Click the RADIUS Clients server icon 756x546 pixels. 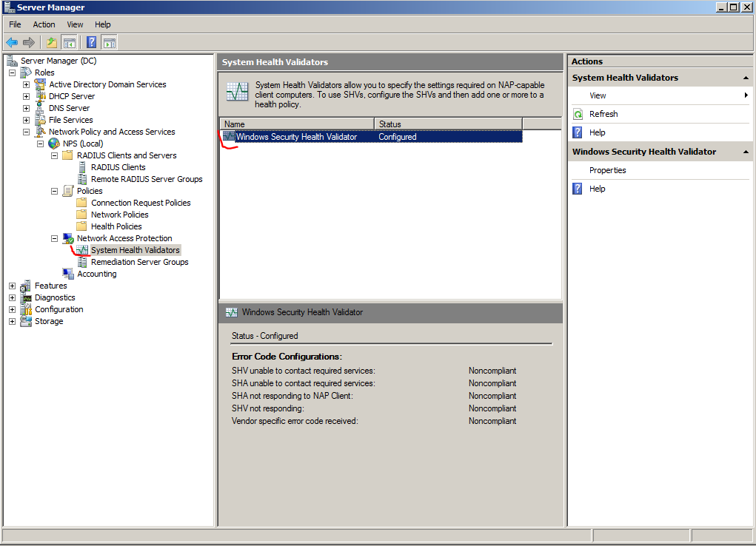pos(82,167)
